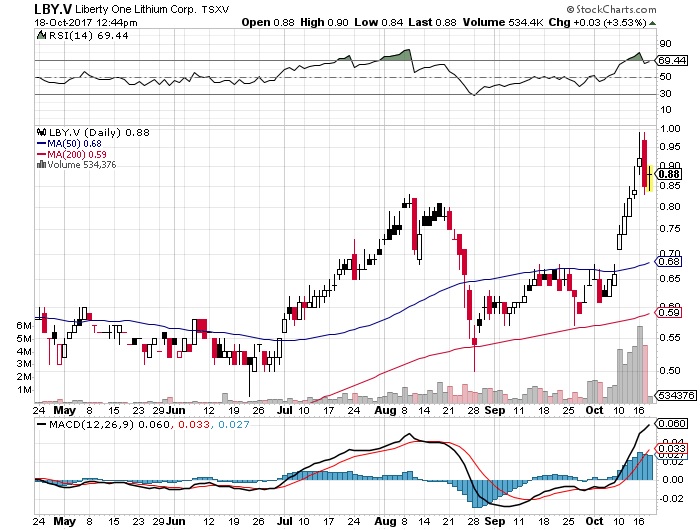Click the Sep label on the price panel date axis

click(495, 410)
